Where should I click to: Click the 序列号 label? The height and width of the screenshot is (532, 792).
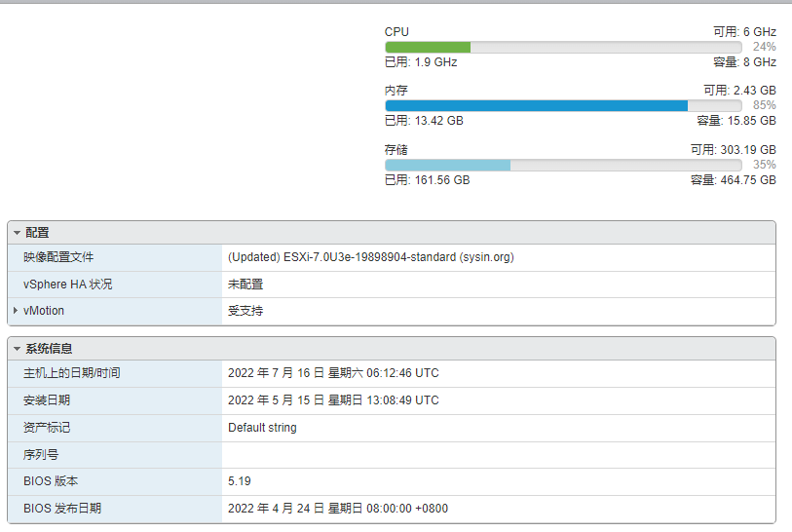click(x=41, y=455)
